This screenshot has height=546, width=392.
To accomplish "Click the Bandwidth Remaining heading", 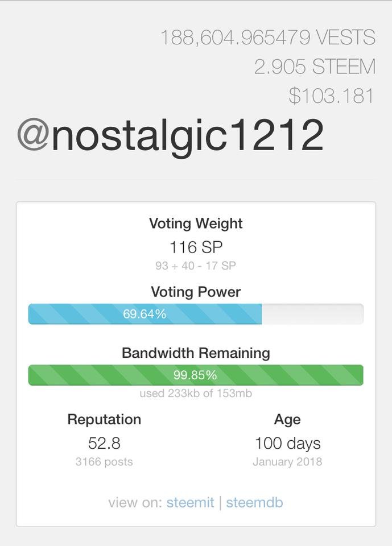I will 196,353.
